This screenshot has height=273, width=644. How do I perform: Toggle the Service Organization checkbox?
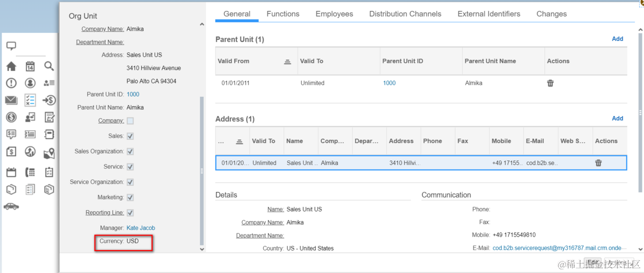(x=130, y=182)
